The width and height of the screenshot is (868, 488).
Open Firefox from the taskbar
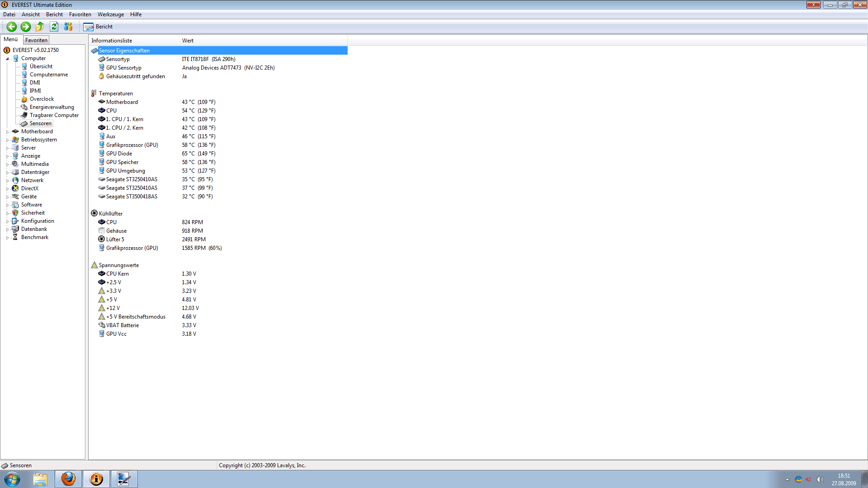pyautogui.click(x=68, y=479)
